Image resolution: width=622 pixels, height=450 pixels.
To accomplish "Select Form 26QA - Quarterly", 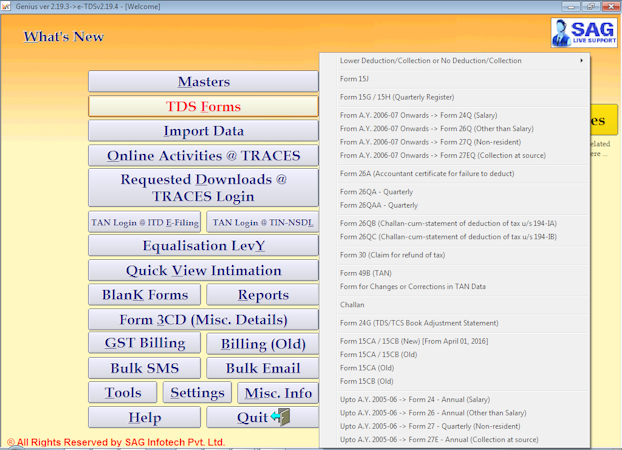I will click(x=455, y=192).
